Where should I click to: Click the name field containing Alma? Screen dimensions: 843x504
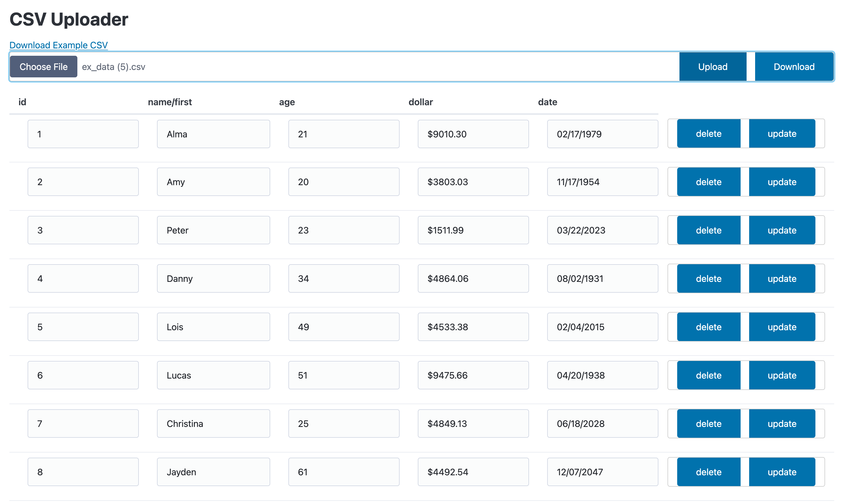click(214, 134)
